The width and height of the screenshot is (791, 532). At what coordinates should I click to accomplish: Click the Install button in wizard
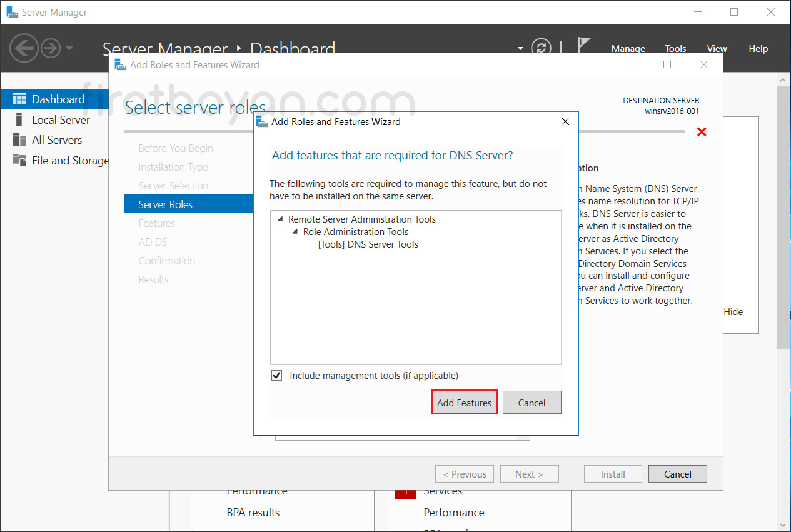pos(613,474)
